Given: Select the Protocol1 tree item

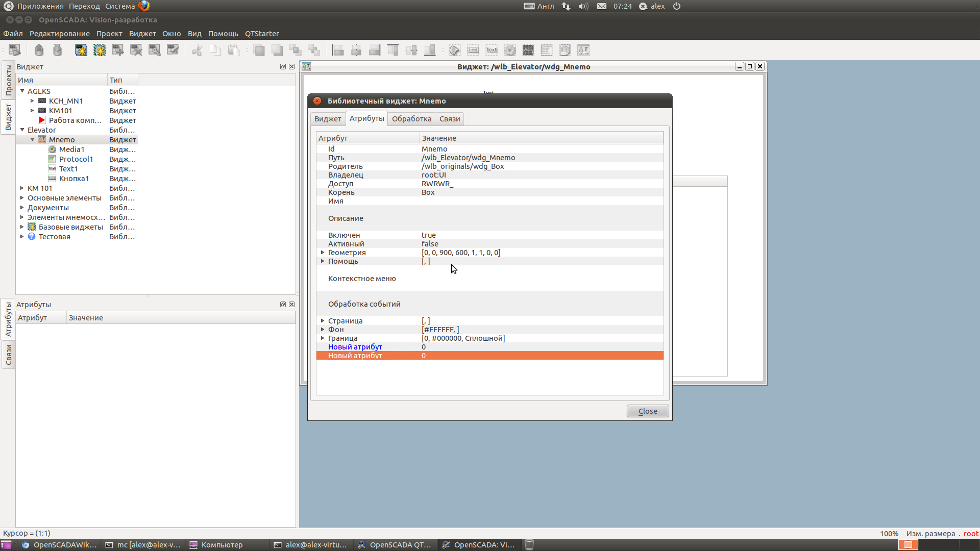Looking at the screenshot, I should [76, 159].
